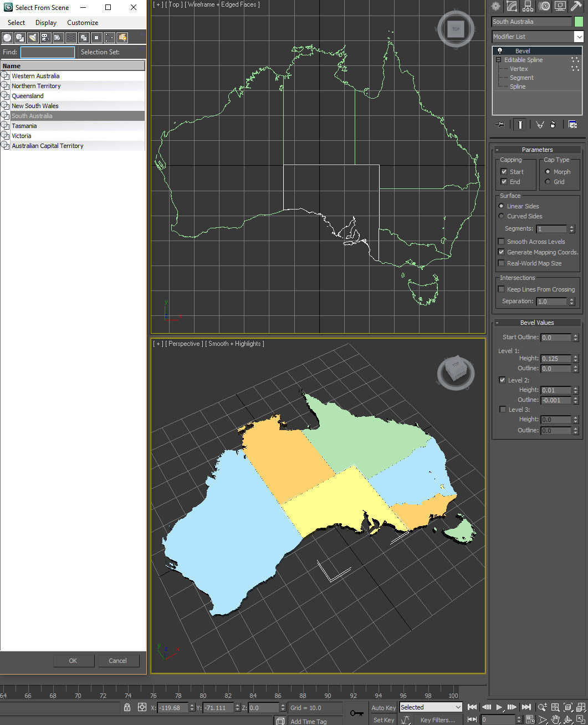Click the Pin Stack icon
The height and width of the screenshot is (725, 588).
[500, 125]
